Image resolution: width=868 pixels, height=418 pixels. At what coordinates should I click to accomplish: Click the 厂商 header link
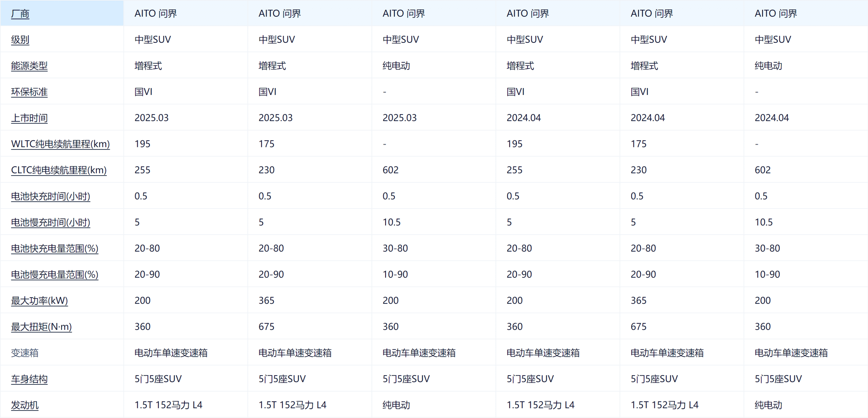pos(20,14)
